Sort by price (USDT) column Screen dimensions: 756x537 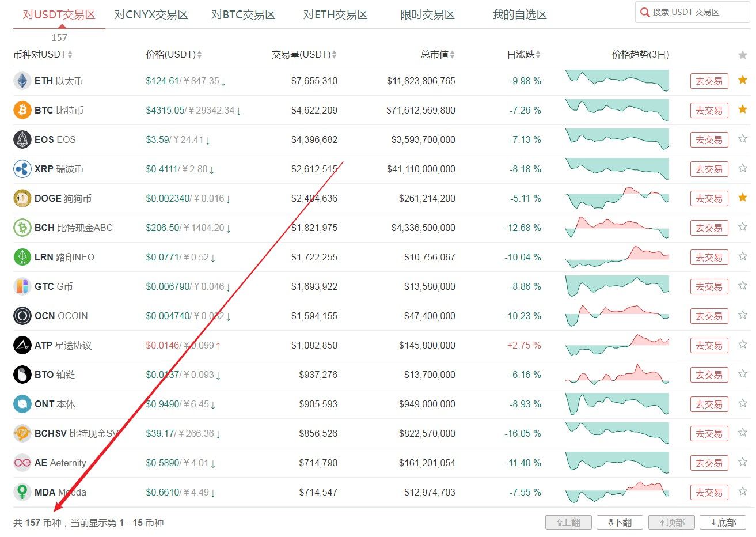pos(174,55)
